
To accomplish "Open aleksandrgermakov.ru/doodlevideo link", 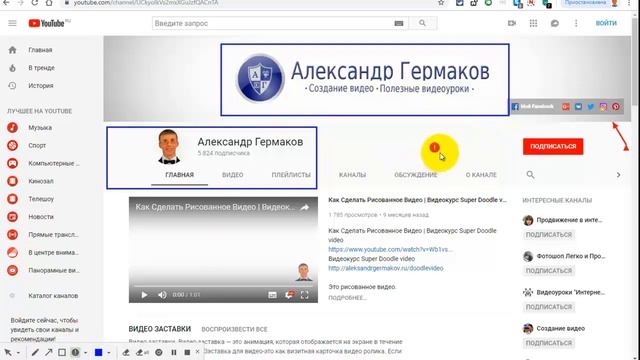I will coord(386,268).
